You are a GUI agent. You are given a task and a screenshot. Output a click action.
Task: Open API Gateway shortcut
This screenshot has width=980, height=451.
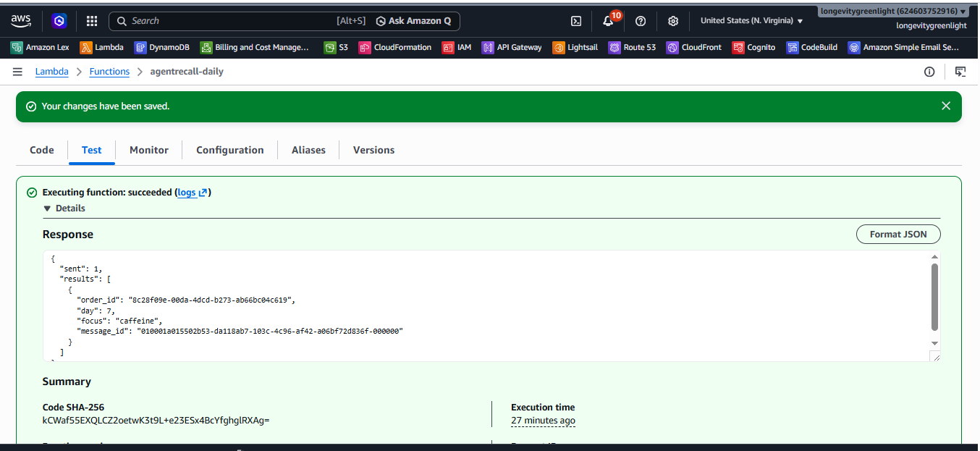(512, 47)
